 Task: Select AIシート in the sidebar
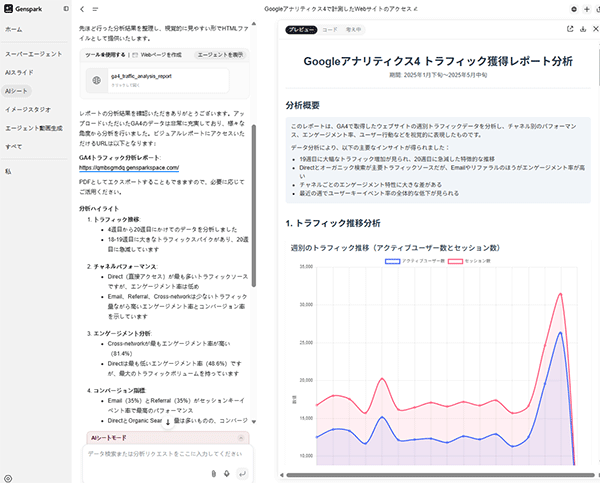click(16, 91)
